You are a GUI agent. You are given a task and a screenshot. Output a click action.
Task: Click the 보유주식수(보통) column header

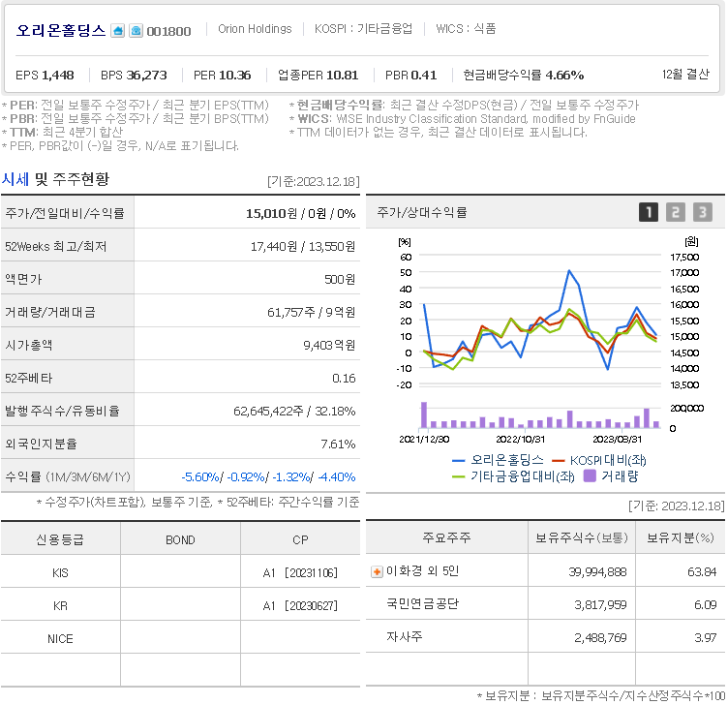[x=582, y=537]
